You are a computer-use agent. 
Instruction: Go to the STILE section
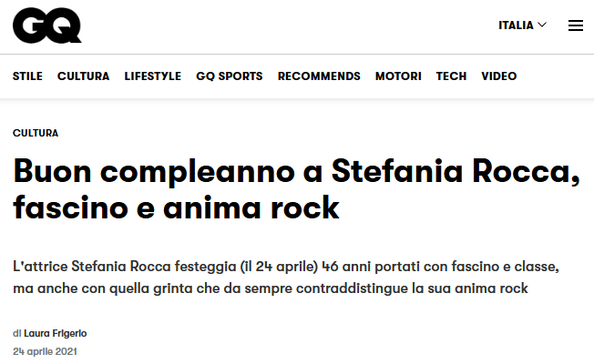tap(27, 76)
